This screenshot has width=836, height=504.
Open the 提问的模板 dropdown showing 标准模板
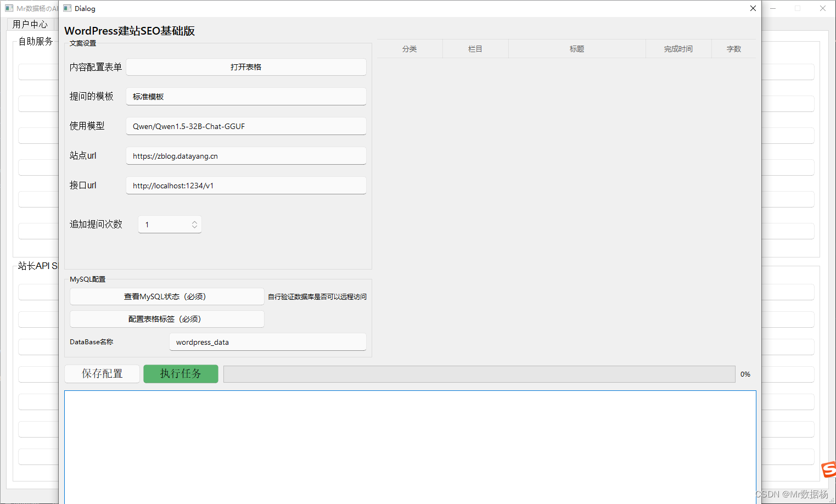tap(246, 97)
